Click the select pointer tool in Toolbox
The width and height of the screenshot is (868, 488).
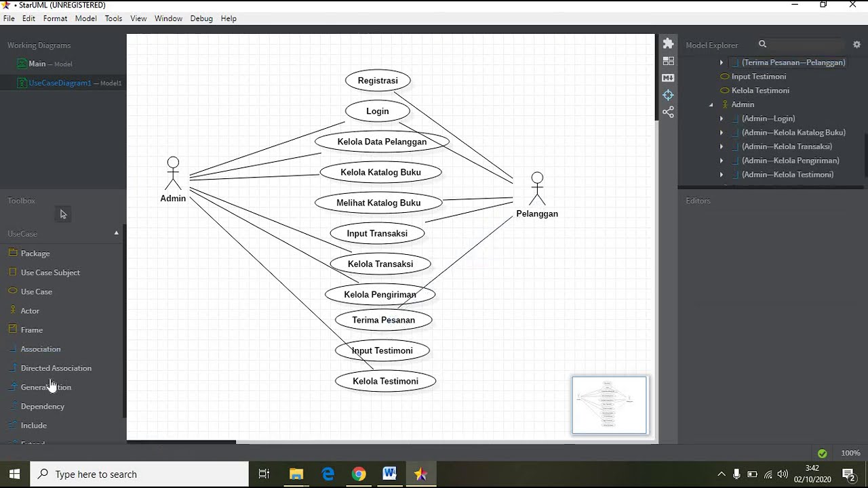point(63,214)
